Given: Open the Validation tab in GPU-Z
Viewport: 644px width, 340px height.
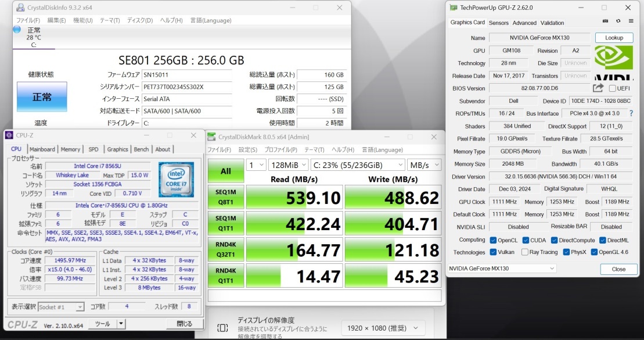Looking at the screenshot, I should coord(552,23).
